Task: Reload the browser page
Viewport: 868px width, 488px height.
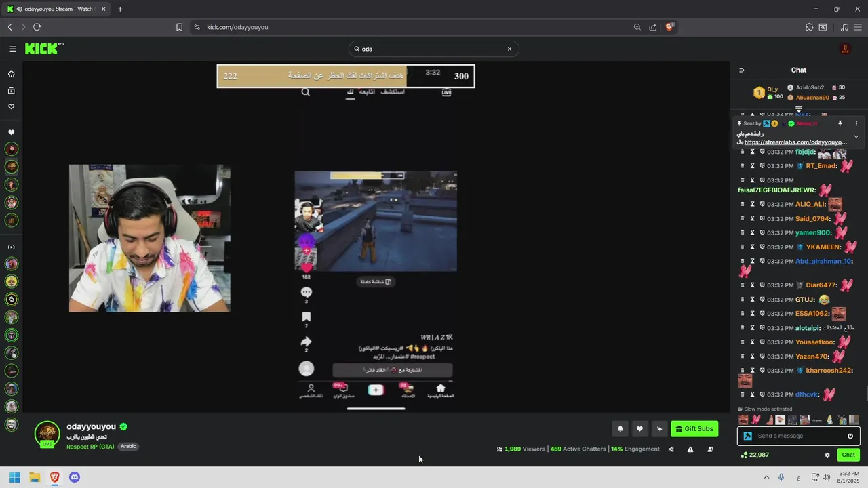Action: 37,27
